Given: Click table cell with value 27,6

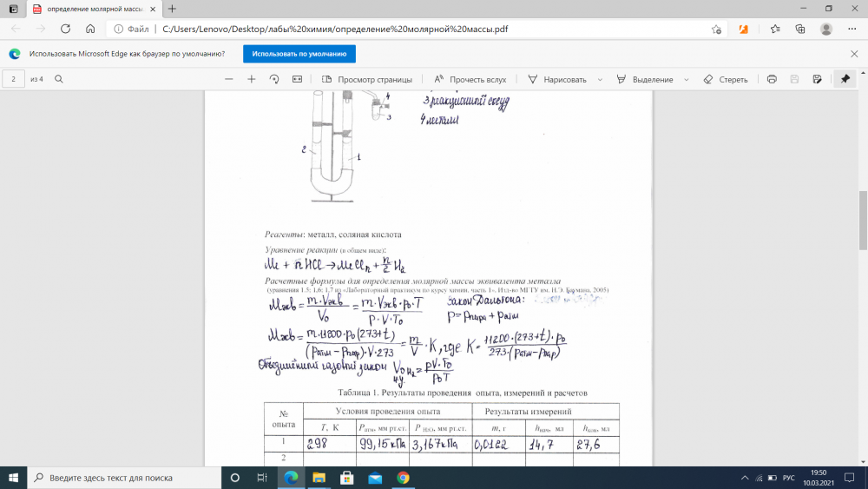Looking at the screenshot, I should point(596,444).
